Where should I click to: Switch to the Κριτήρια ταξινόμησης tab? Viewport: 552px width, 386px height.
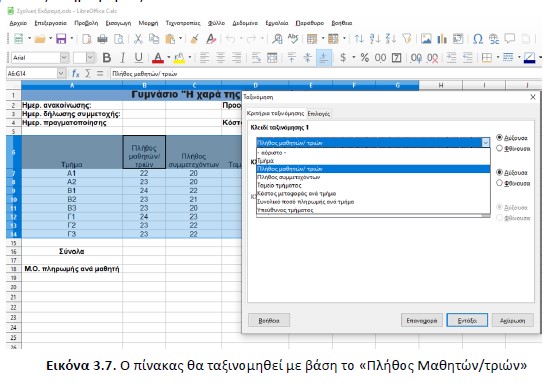point(275,113)
